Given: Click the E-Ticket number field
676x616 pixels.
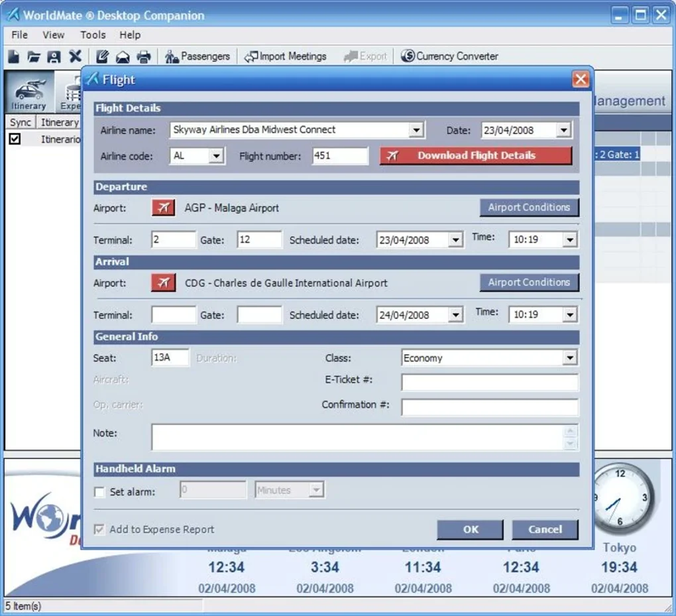Looking at the screenshot, I should pyautogui.click(x=490, y=382).
